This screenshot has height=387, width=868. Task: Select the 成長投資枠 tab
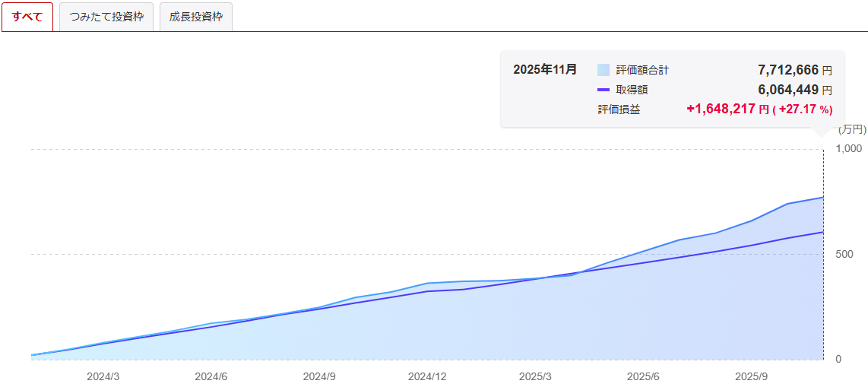[196, 17]
